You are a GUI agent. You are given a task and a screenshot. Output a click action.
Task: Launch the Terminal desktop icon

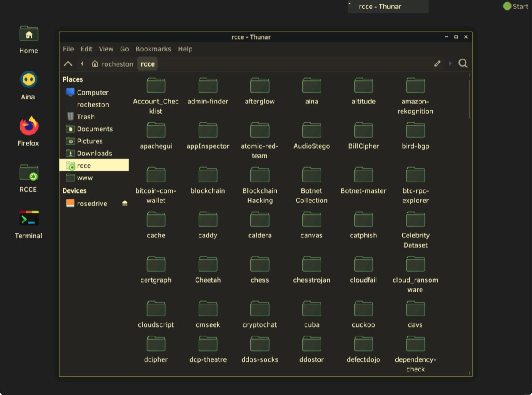(28, 219)
